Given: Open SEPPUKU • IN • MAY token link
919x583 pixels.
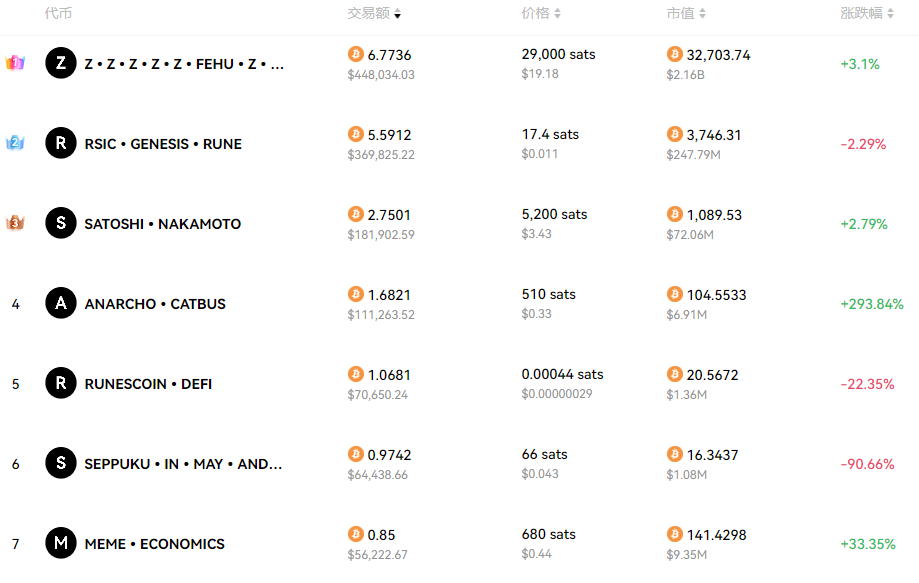Looking at the screenshot, I should (183, 464).
